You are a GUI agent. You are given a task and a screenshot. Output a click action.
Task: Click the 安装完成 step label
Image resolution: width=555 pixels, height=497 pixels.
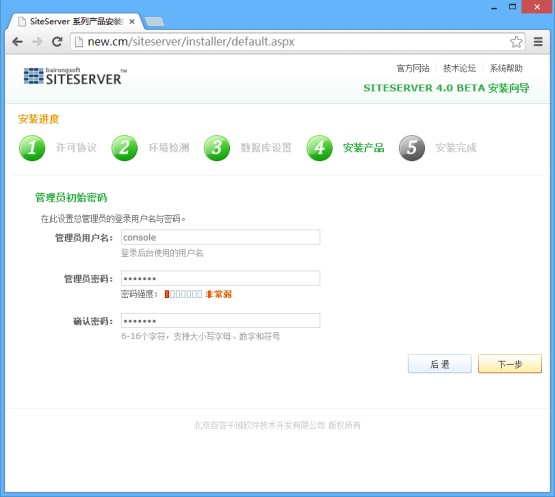[x=456, y=148]
